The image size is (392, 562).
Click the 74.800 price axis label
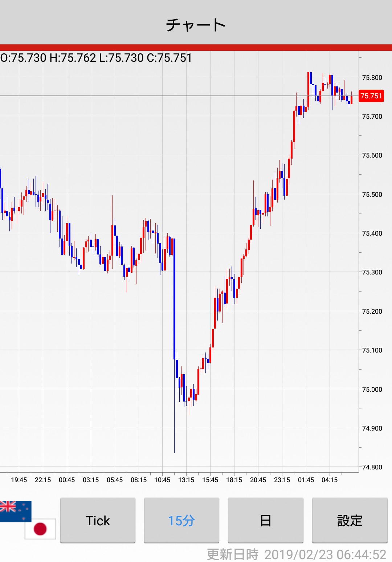[372, 467]
